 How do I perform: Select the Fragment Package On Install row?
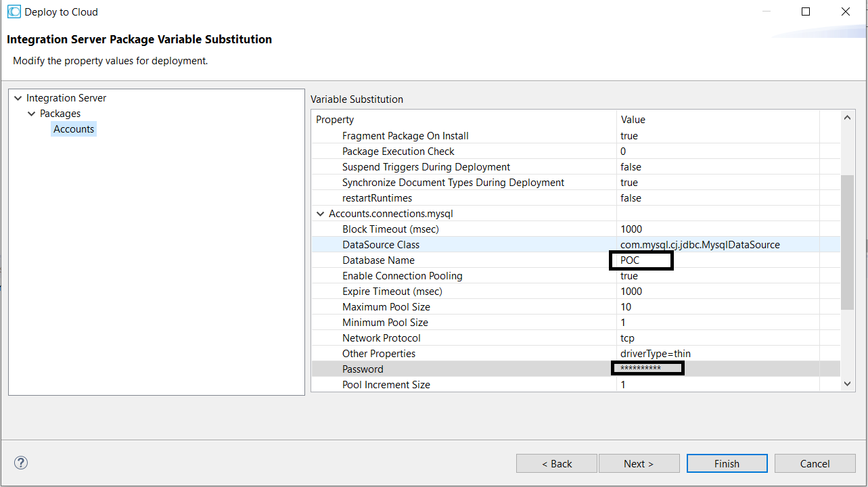405,136
